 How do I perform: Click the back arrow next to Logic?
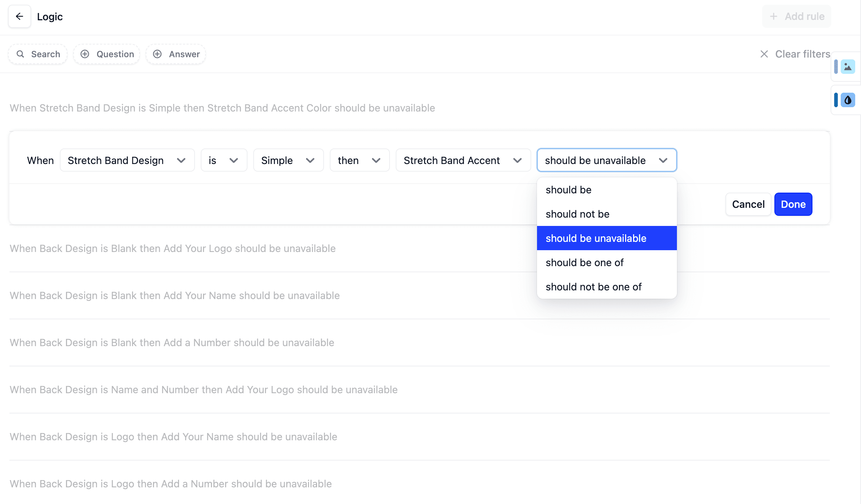[x=20, y=17]
